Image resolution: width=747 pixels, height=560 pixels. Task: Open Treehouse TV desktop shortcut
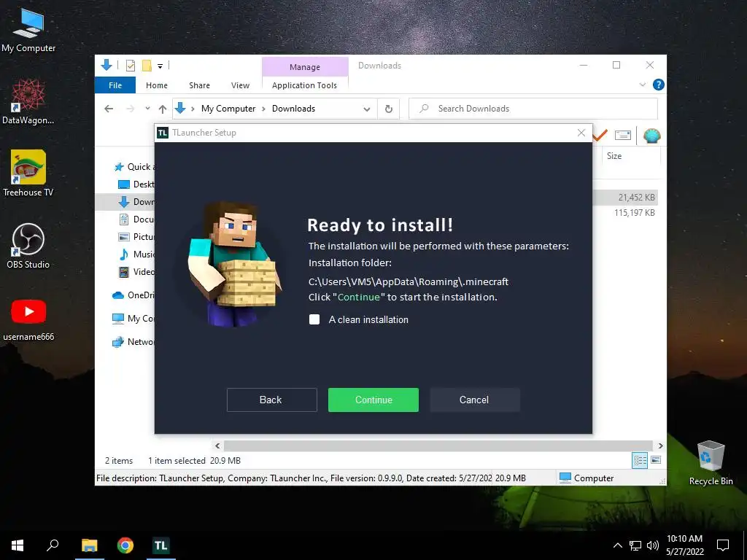(28, 174)
